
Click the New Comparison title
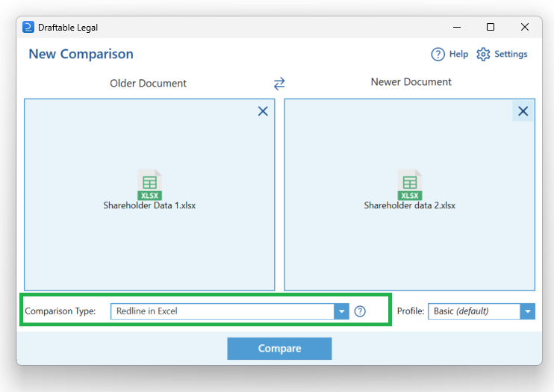[81, 54]
